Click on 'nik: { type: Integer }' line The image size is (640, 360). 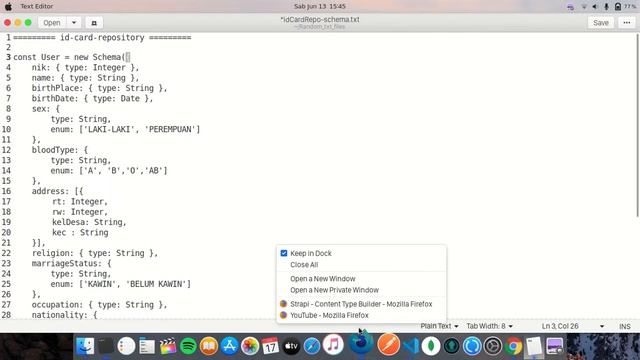(x=85, y=67)
